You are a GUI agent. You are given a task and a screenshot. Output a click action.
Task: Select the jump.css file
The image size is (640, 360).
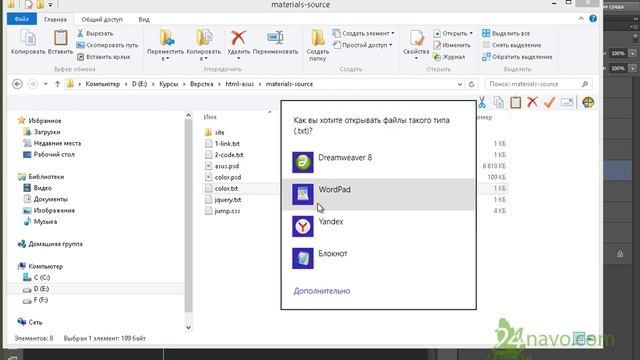pos(222,211)
